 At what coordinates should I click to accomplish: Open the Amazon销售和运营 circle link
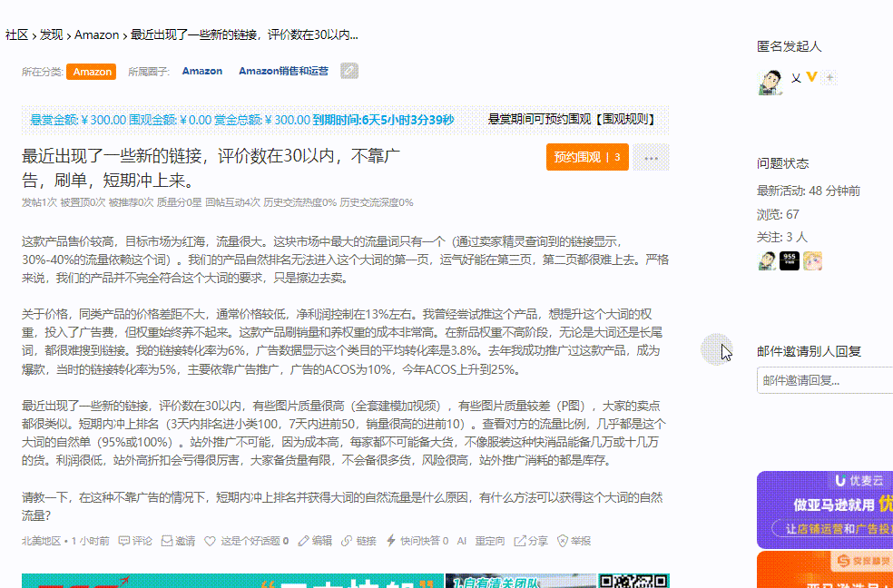[x=283, y=71]
